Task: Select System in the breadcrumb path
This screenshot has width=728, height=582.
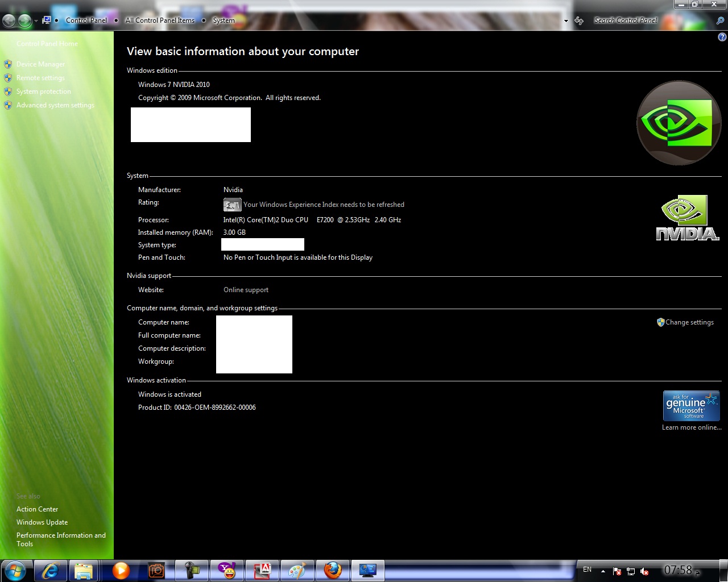Action: point(224,20)
